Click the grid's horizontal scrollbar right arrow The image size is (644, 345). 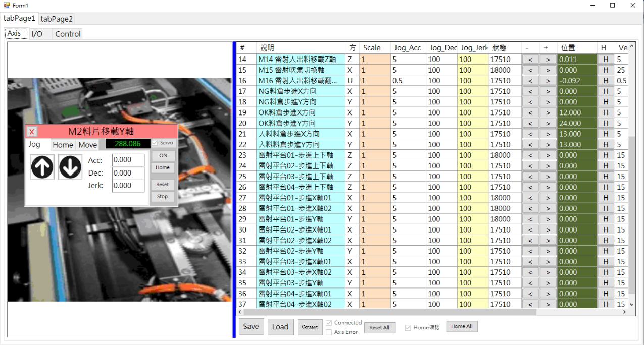coord(624,312)
